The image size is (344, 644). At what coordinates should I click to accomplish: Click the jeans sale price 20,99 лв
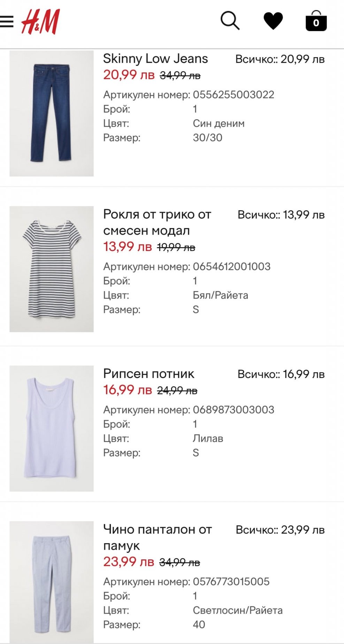(x=129, y=75)
